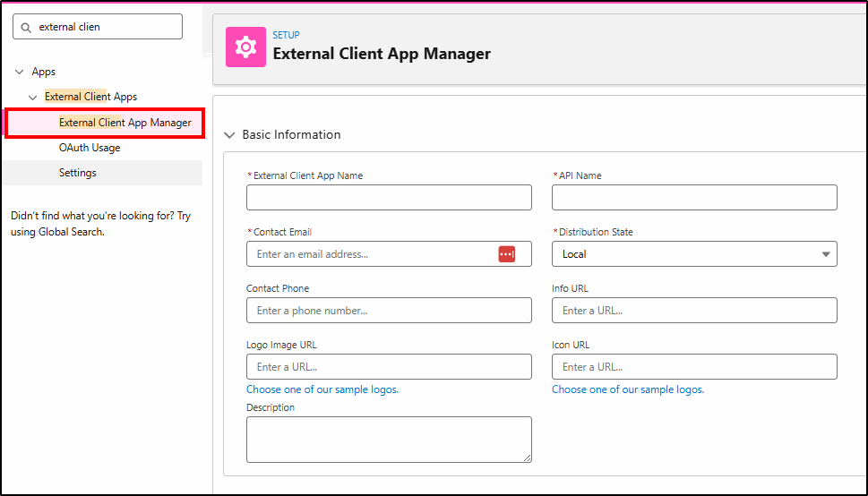
Task: Click the External Client App Name field
Action: [x=389, y=198]
